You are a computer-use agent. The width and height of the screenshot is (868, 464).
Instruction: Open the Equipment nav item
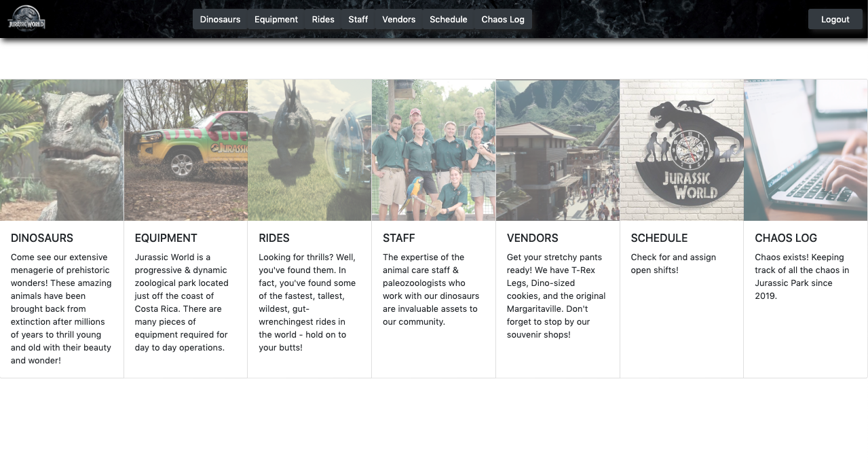pos(276,19)
